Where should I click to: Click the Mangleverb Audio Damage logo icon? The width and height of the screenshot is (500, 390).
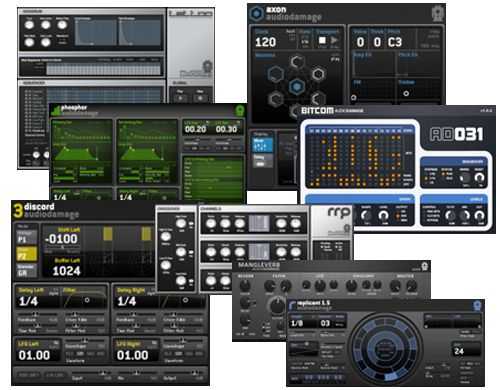[x=424, y=267]
